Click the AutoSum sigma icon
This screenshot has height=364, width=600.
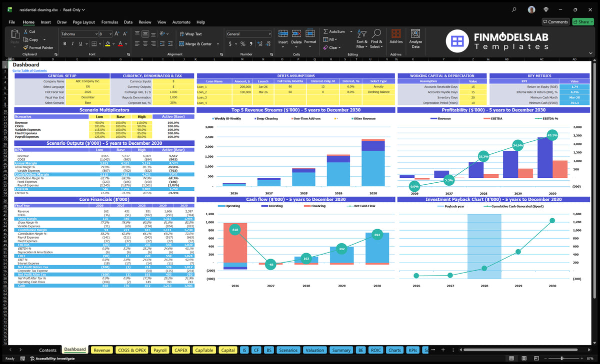325,31
